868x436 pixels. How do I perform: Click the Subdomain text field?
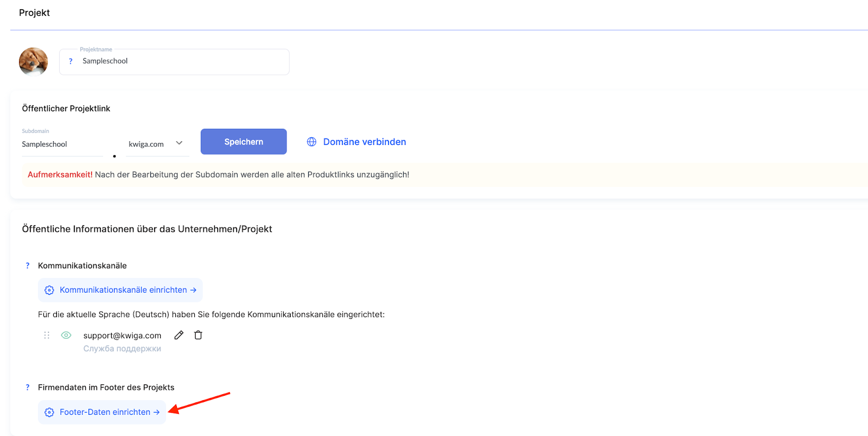(x=61, y=144)
